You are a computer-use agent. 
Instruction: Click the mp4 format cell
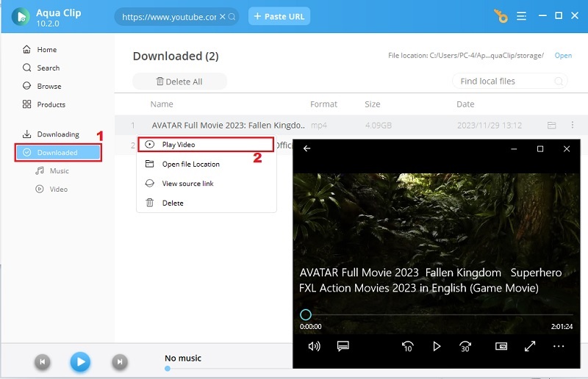(319, 126)
